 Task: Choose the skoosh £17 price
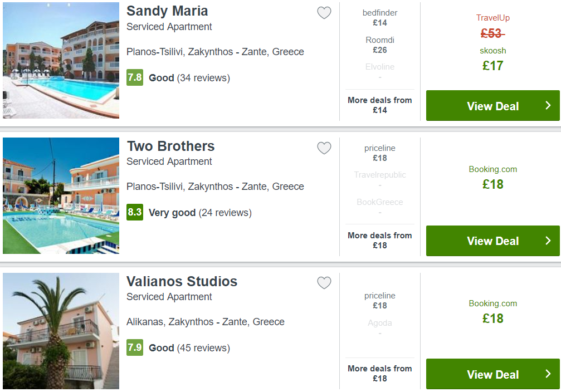(492, 60)
